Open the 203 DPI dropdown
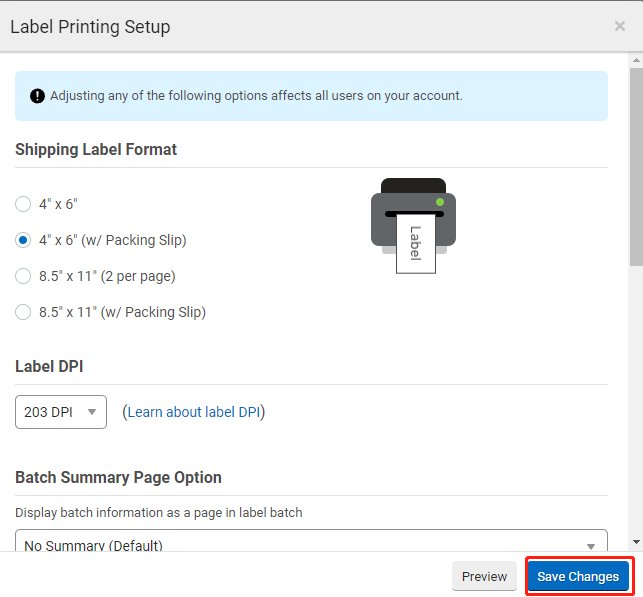This screenshot has height=597, width=643. click(61, 412)
